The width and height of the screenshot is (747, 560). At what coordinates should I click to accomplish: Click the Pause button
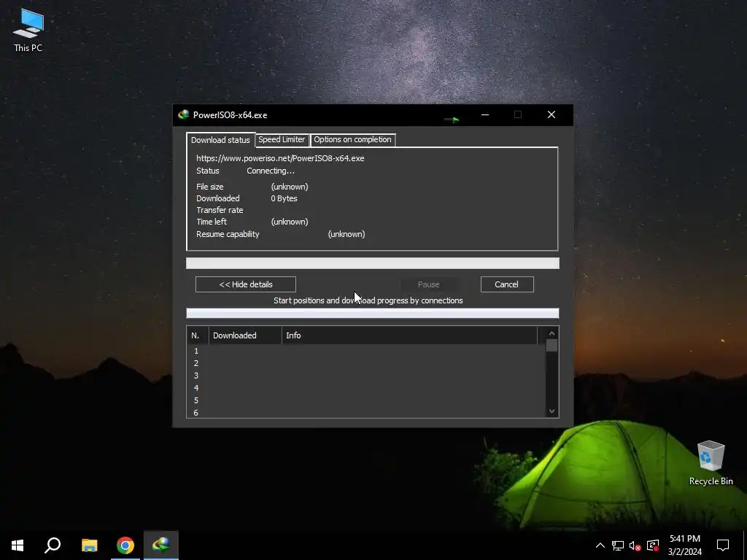[x=428, y=284]
